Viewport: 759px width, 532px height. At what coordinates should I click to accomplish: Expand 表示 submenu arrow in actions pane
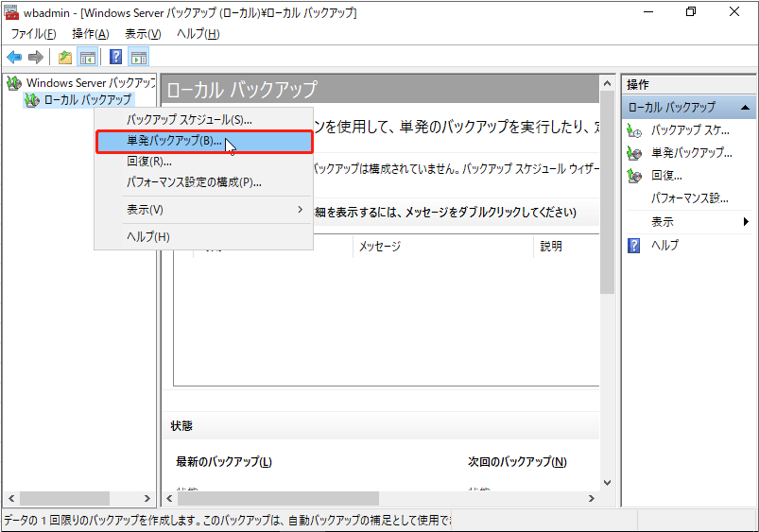(x=746, y=222)
